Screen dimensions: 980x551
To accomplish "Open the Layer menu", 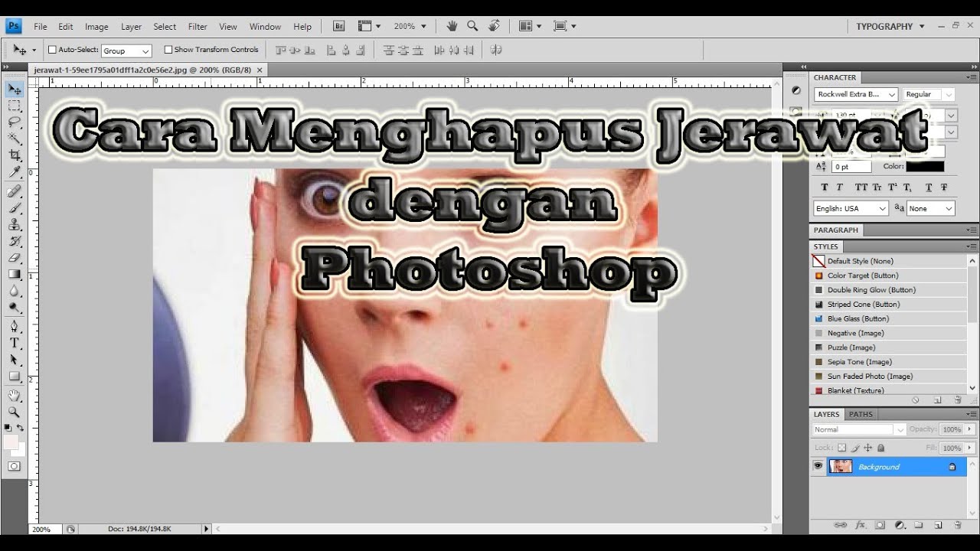I will click(131, 26).
